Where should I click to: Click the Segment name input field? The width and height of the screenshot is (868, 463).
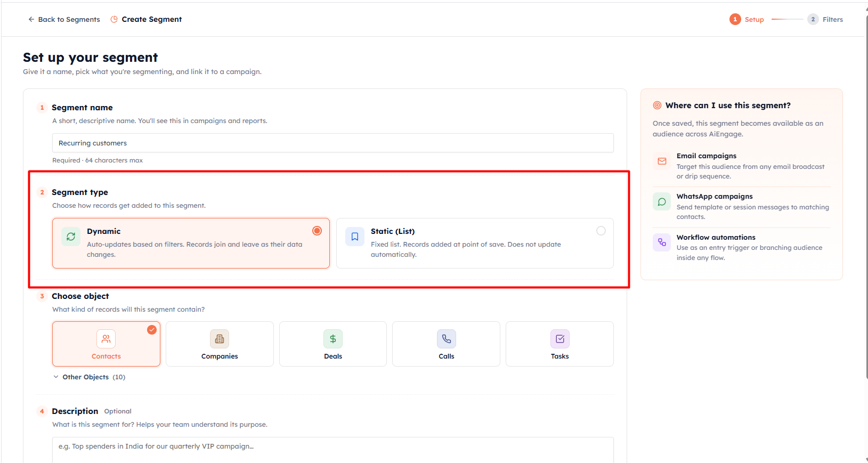tap(333, 143)
